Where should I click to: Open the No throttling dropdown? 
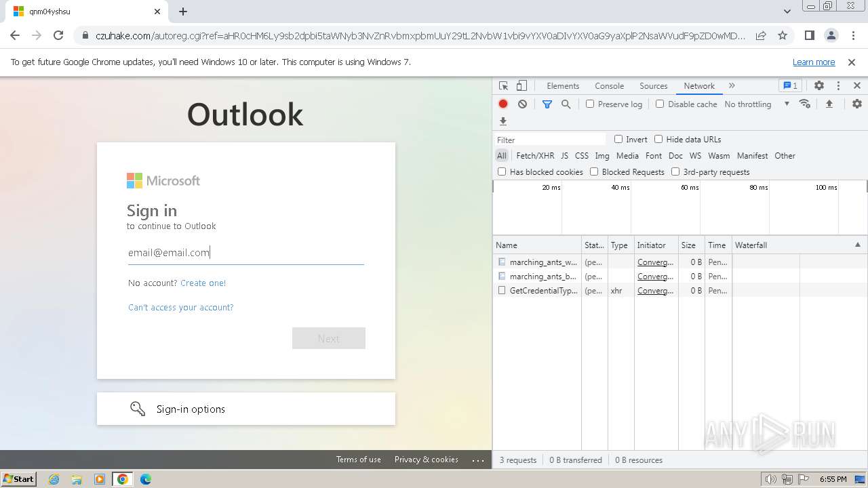pos(757,104)
